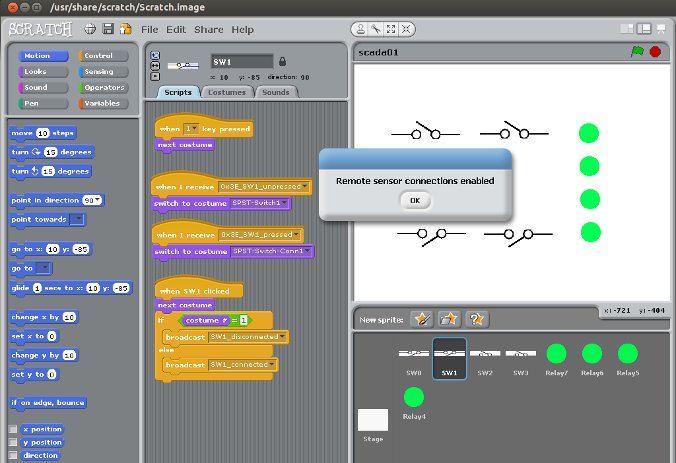The image size is (676, 463).
Task: Select the delete scissors tool
Action: click(x=376, y=29)
